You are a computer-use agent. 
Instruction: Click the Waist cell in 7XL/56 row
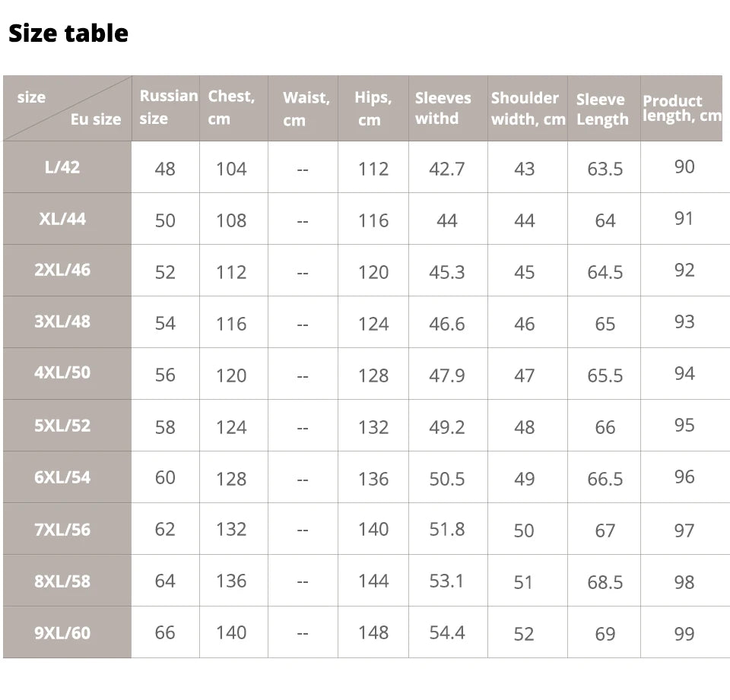tap(303, 531)
